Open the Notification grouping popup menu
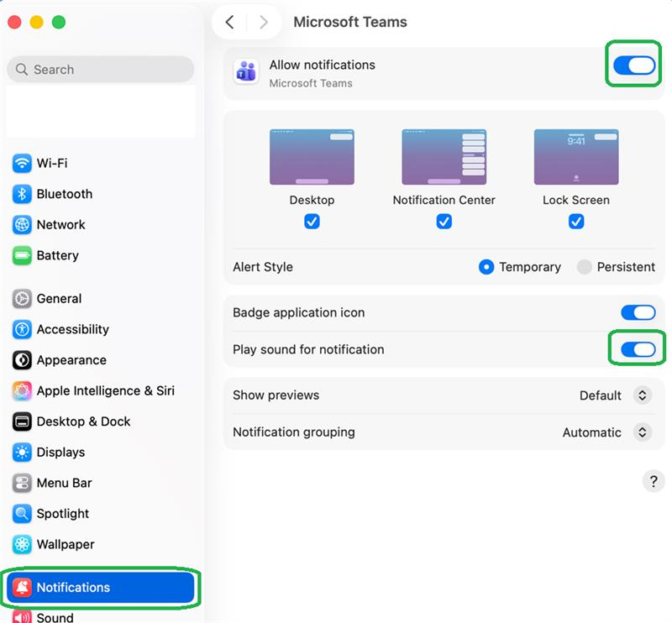Image resolution: width=672 pixels, height=623 pixels. (642, 432)
